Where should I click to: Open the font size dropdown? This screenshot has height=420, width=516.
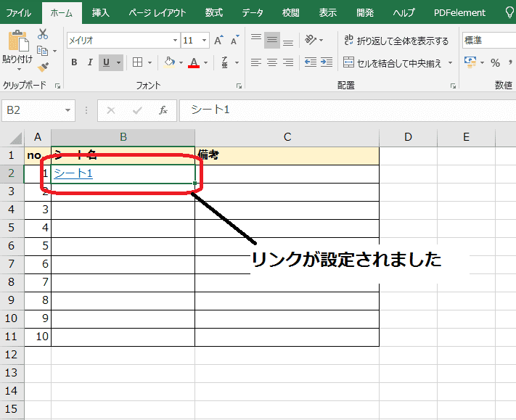(204, 41)
